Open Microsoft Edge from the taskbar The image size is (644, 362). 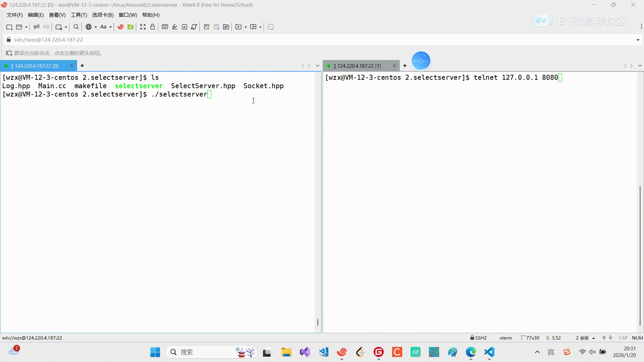click(471, 352)
